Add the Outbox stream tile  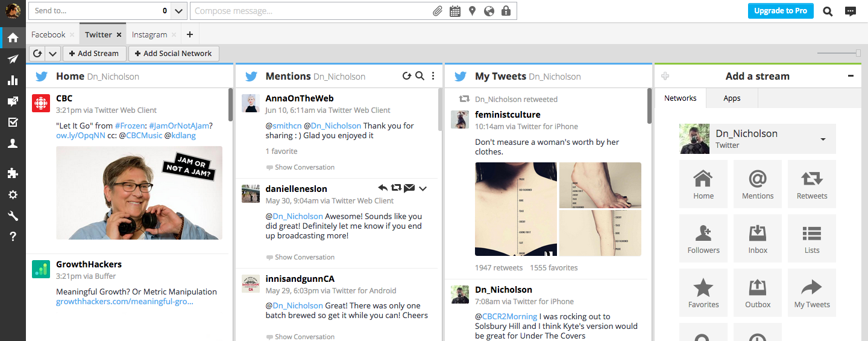pyautogui.click(x=758, y=292)
